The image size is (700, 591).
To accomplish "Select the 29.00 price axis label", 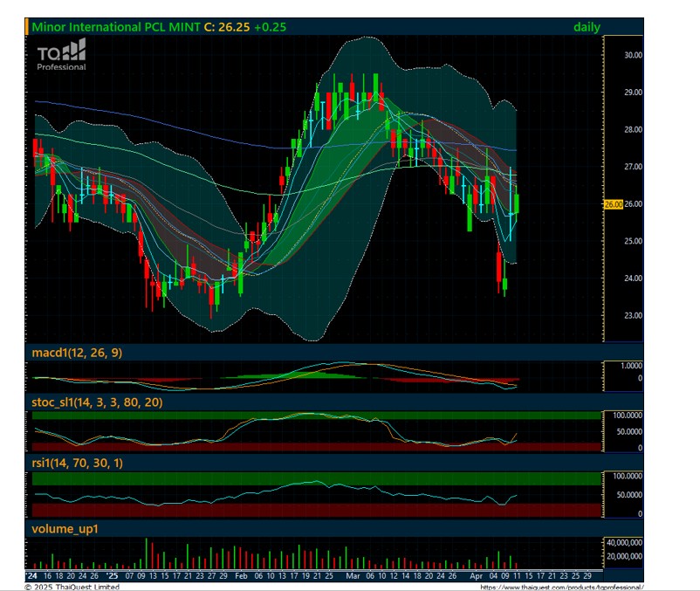I will (x=633, y=93).
